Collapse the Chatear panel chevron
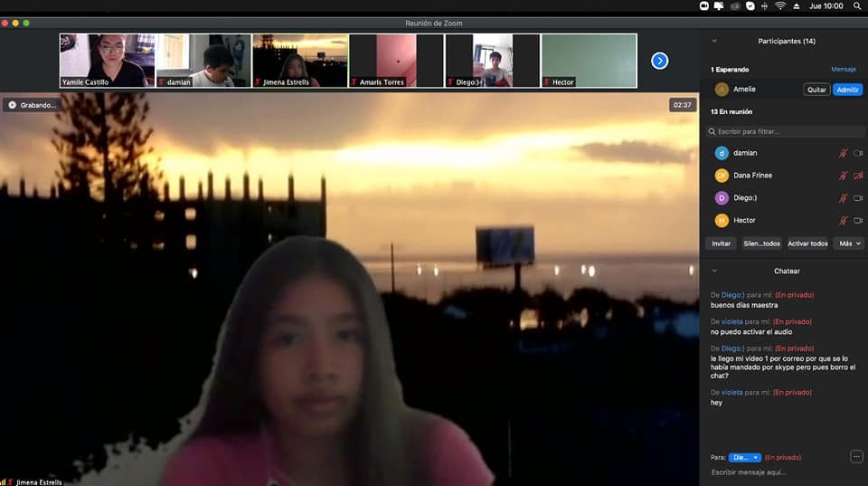868x486 pixels. coord(714,271)
